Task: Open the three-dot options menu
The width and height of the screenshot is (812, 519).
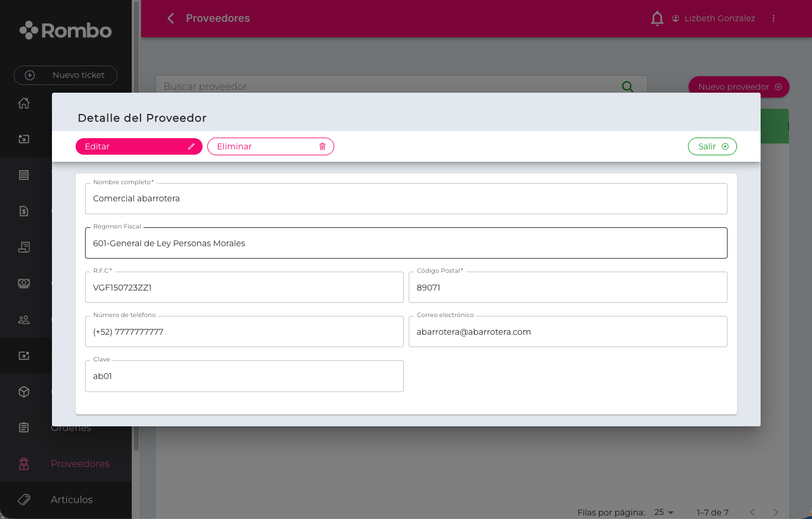Action: coord(773,19)
